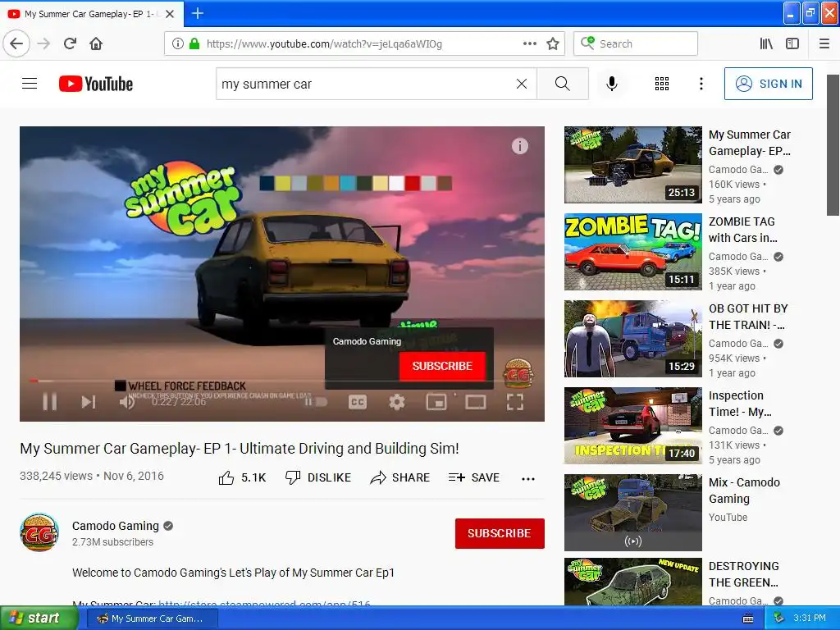
Task: Click the 3:31 PM taskbar clock
Action: 809,619
